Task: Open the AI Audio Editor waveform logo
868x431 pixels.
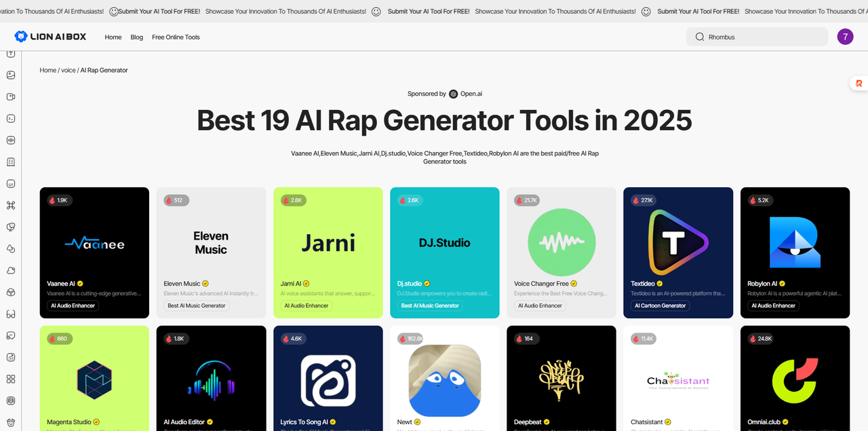Action: (x=211, y=380)
